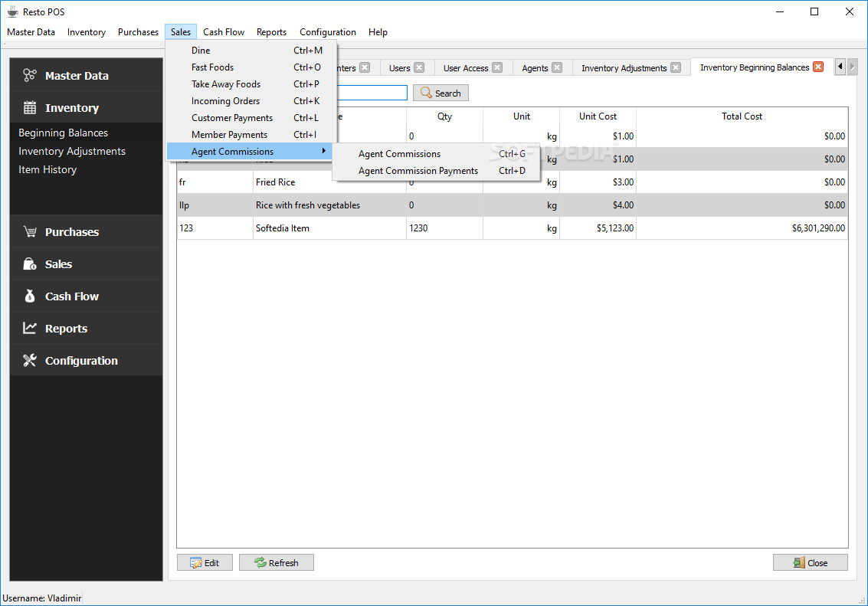Click the Configuration tools icon

30,360
